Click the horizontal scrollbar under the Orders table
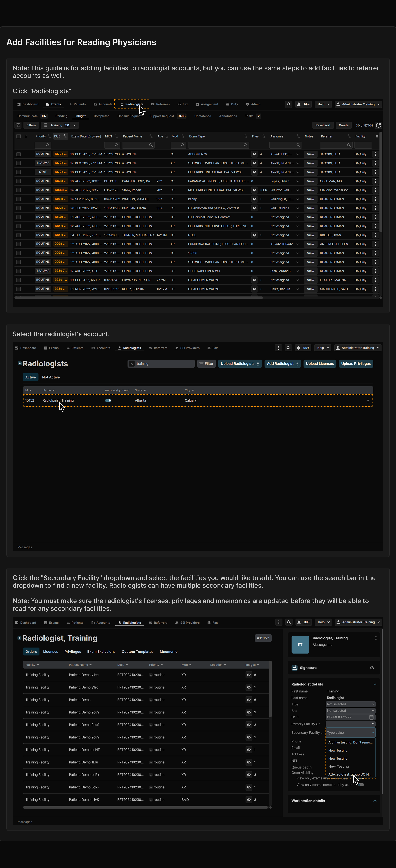This screenshot has height=868, width=396. point(146,807)
